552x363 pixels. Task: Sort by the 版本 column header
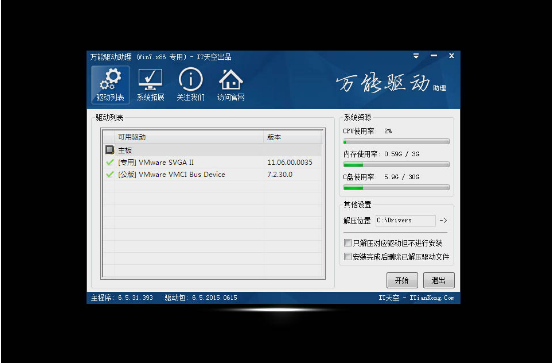click(293, 137)
